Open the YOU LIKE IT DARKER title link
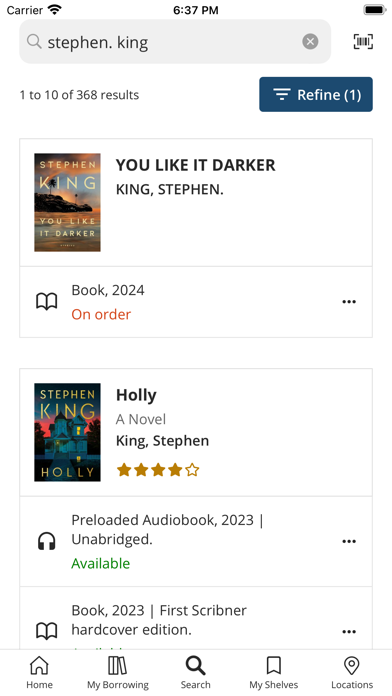This screenshot has height=696, width=392. (x=195, y=165)
